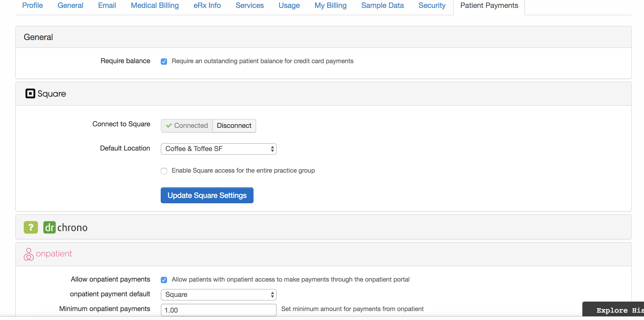Enable Square access for entire practice group
This screenshot has width=644, height=320.
[164, 171]
